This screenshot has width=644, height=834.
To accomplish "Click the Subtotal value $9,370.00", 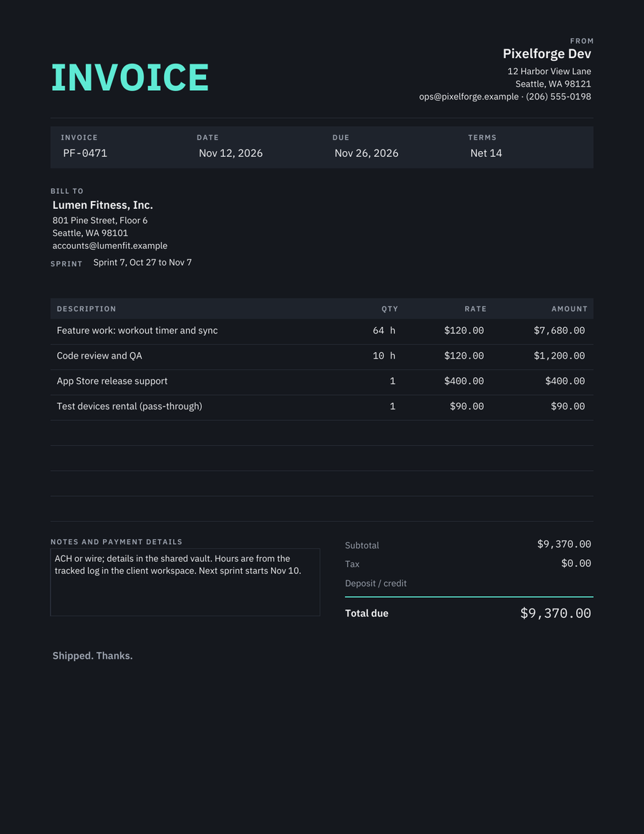I will click(565, 544).
